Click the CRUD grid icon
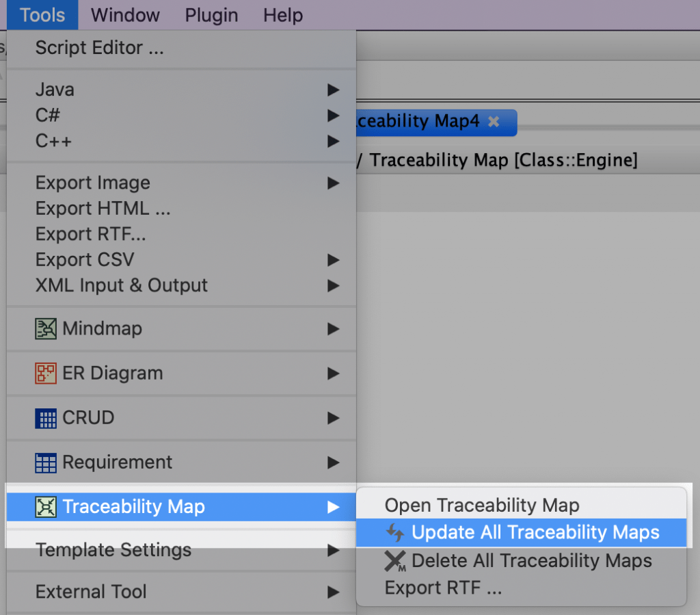This screenshot has width=700, height=615. (x=46, y=418)
